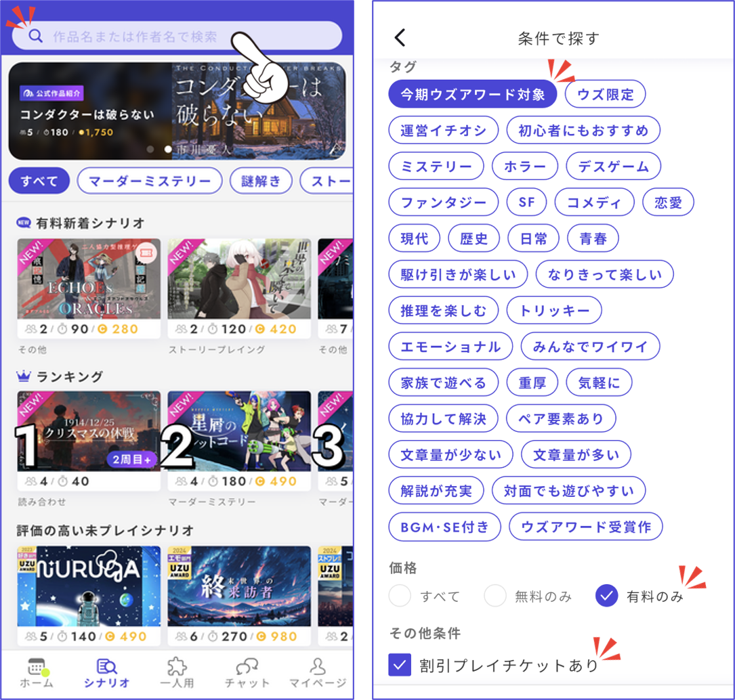Select the 無料のみ price radio button

tap(495, 596)
